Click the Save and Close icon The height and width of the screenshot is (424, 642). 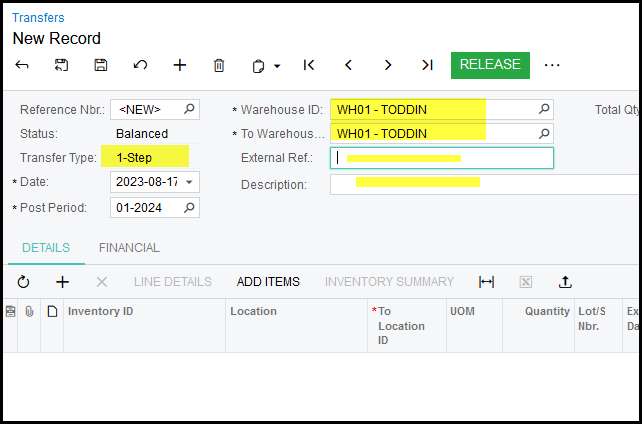[x=62, y=65]
